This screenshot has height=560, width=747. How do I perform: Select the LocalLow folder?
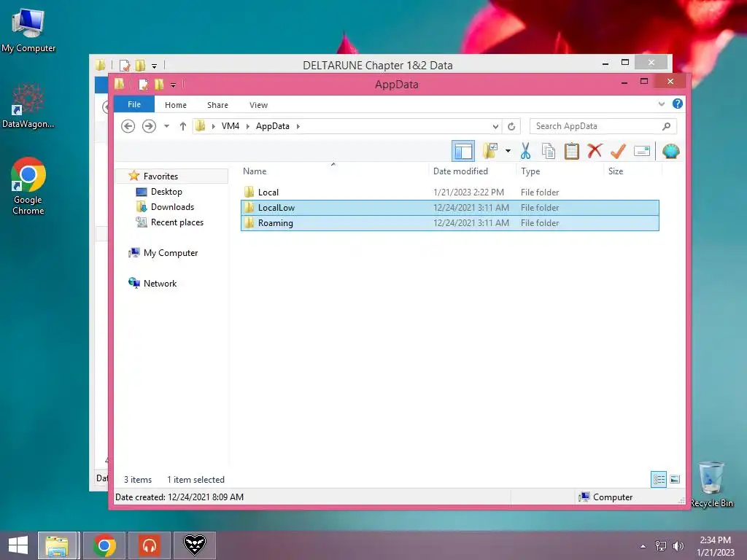pos(449,208)
